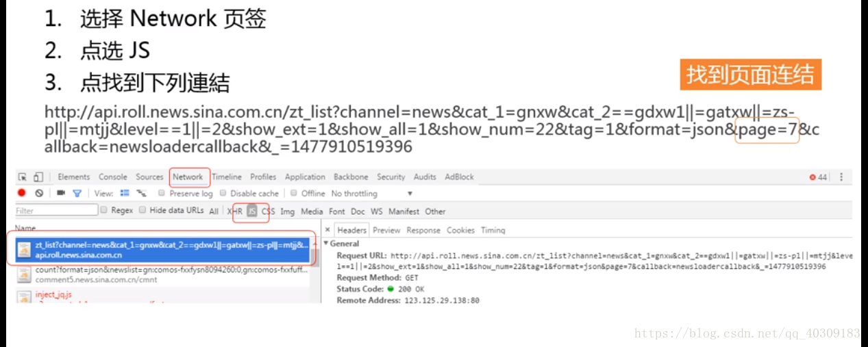Close the request details pane with the X
868x347 pixels.
[328, 230]
